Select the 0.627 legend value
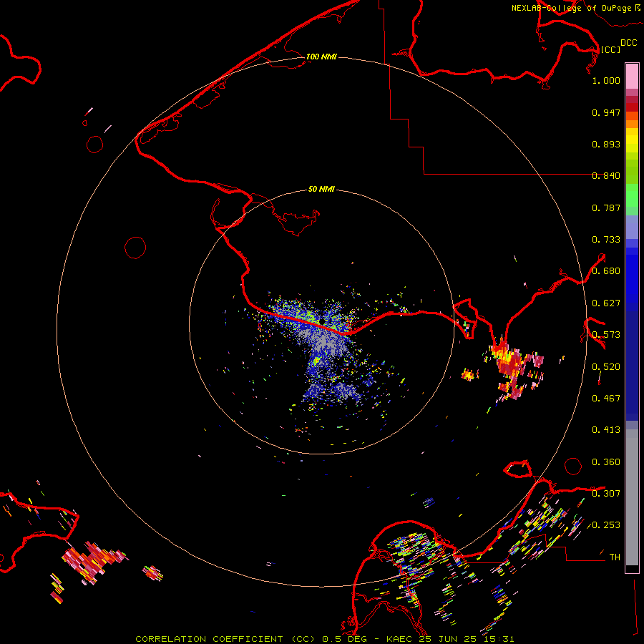 coord(606,303)
